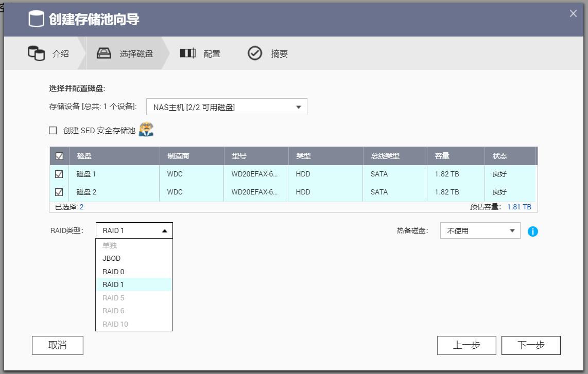Enable the 创建 SED 安全存储池 checkbox
This screenshot has height=374, width=588.
pyautogui.click(x=52, y=130)
